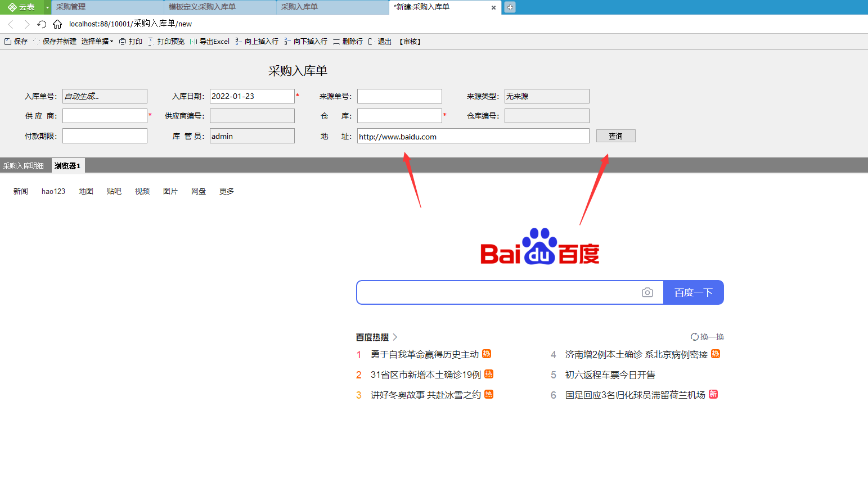Open the Baidu 更多 link

point(227,191)
